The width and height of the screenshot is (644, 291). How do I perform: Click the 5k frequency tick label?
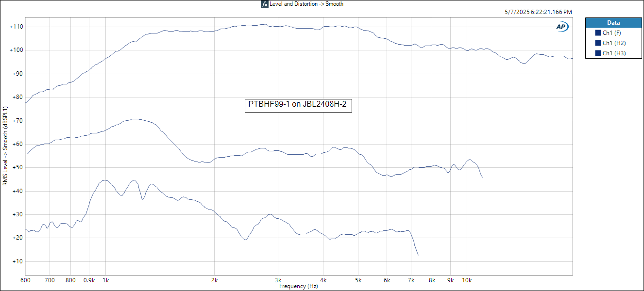click(x=358, y=280)
